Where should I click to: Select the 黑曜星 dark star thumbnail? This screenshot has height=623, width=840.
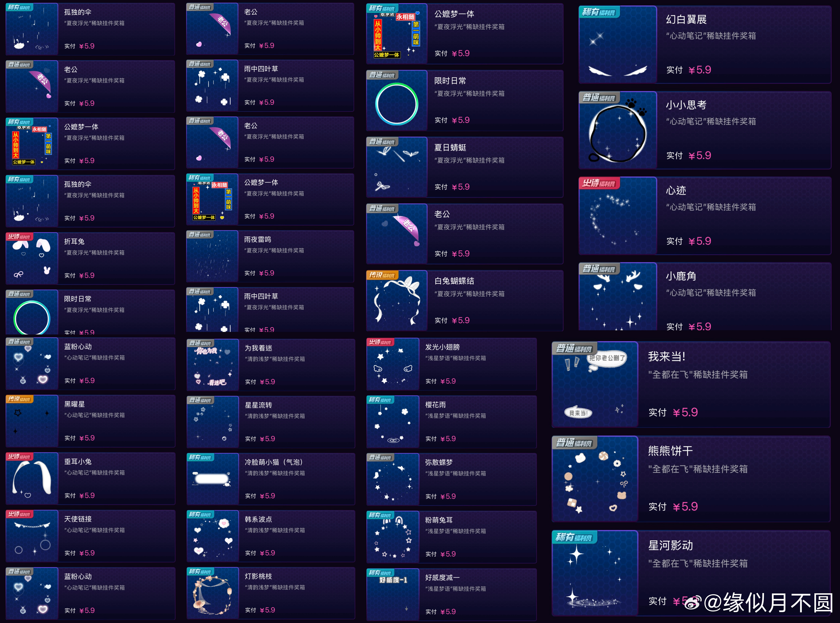coord(32,421)
